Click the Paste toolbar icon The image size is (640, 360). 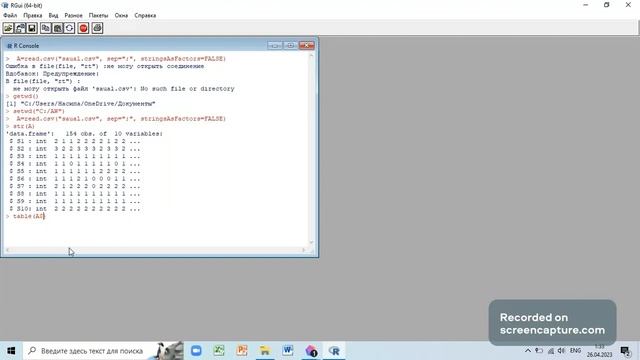tap(58, 28)
